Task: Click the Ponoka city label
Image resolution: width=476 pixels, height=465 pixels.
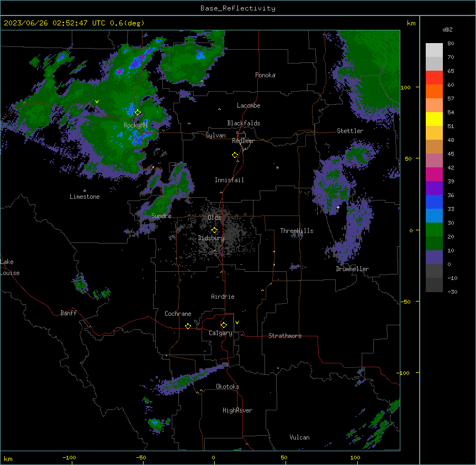Action: [265, 75]
